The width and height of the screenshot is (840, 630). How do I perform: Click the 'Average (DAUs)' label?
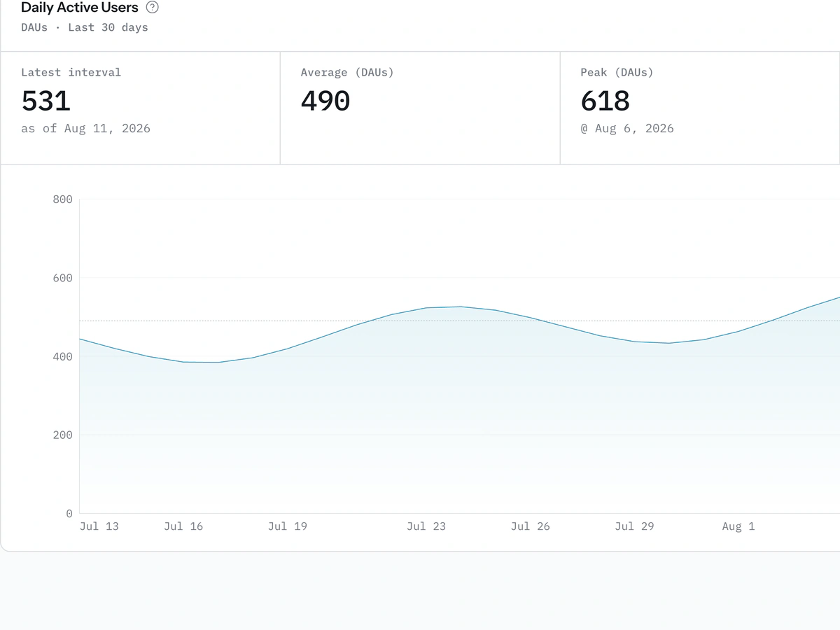tap(347, 72)
